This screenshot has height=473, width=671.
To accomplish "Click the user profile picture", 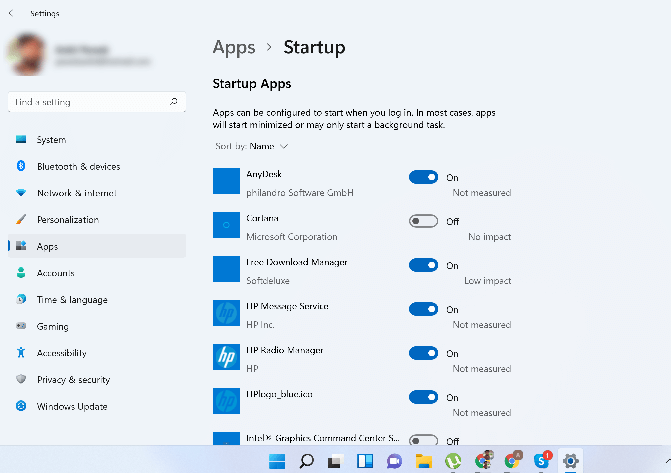I will tap(26, 55).
